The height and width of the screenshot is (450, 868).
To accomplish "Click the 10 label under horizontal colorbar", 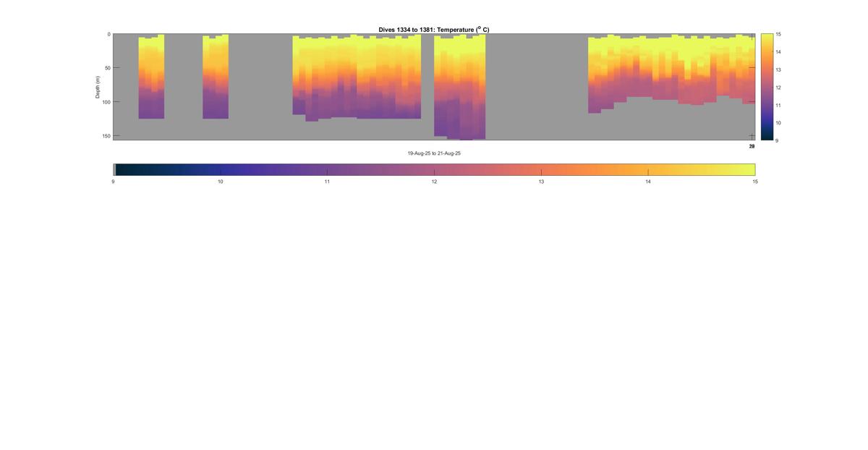I will coord(220,182).
